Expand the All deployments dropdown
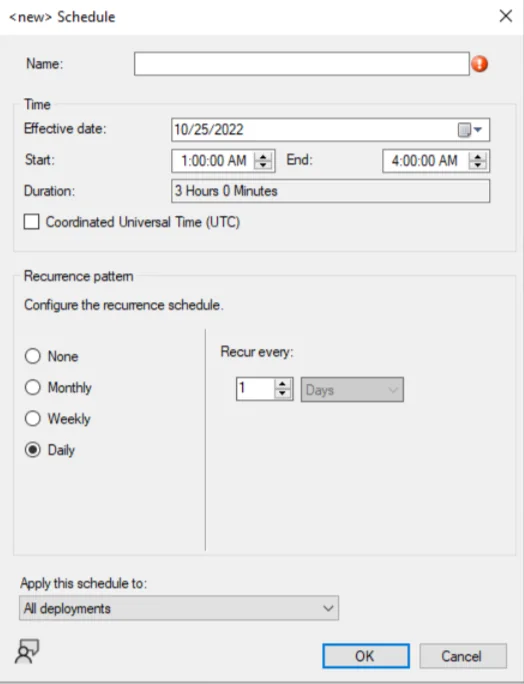 tap(179, 608)
